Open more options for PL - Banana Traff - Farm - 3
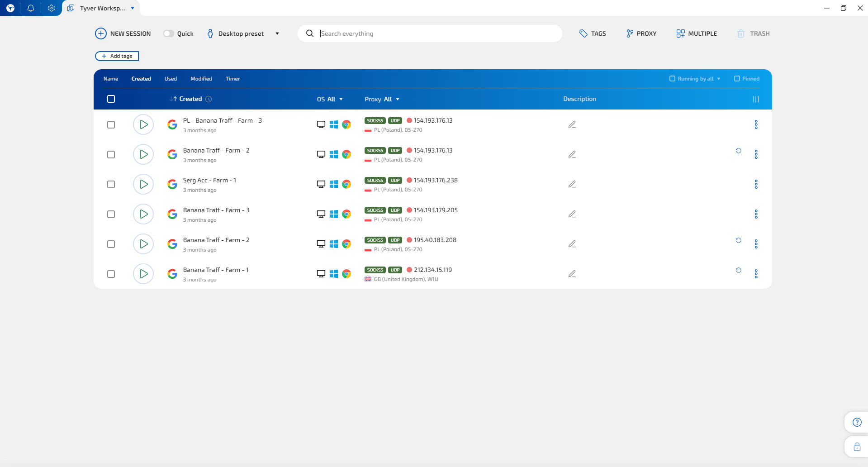868x467 pixels. coord(756,124)
